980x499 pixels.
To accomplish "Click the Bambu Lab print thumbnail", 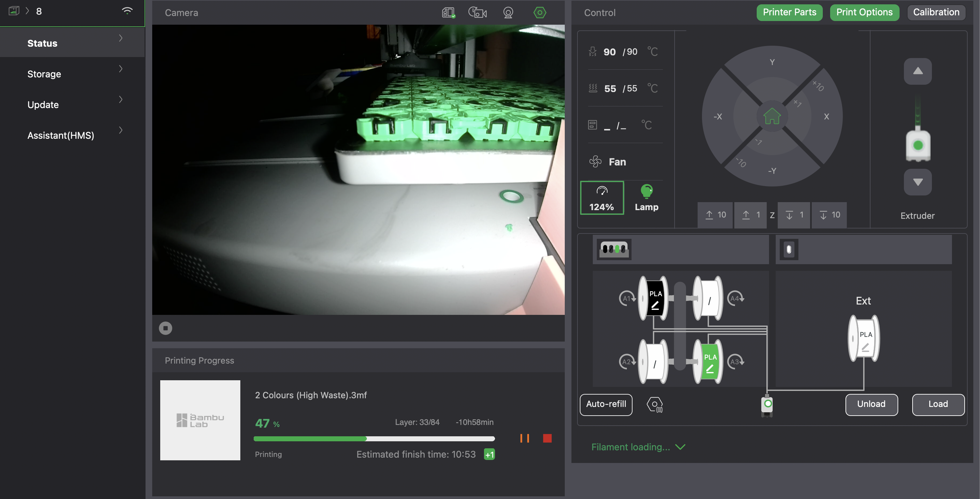I will pyautogui.click(x=200, y=420).
